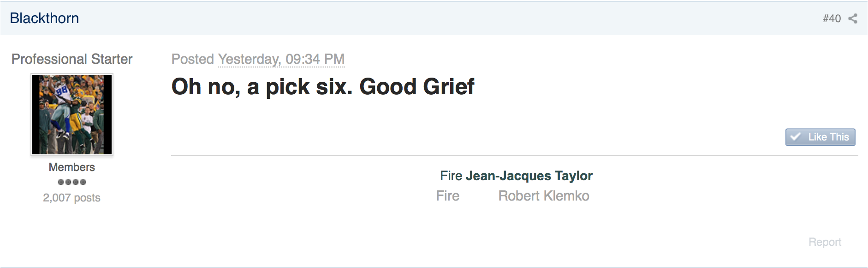Screen dimensions: 868x268
Task: Like this post with Like This
Action: [x=820, y=137]
